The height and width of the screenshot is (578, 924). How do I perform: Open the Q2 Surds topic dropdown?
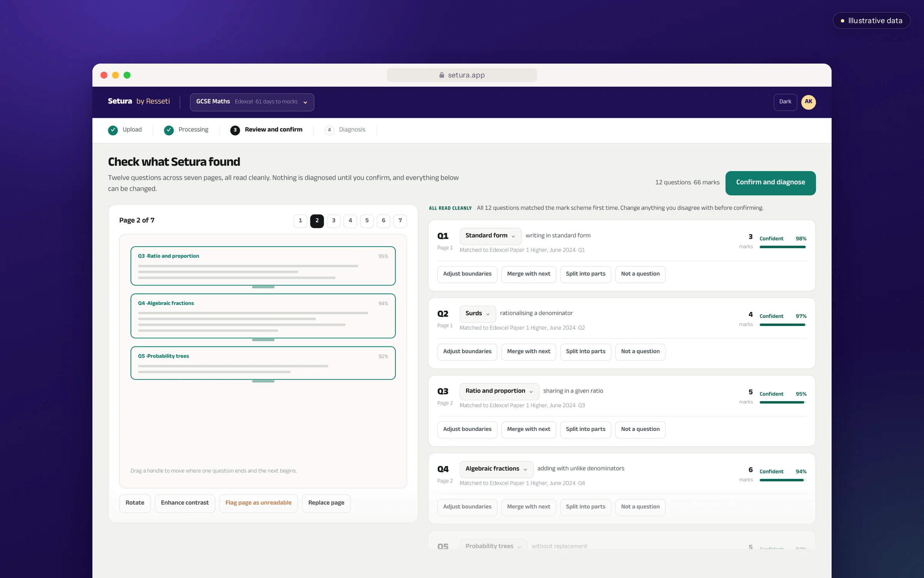[x=477, y=314]
